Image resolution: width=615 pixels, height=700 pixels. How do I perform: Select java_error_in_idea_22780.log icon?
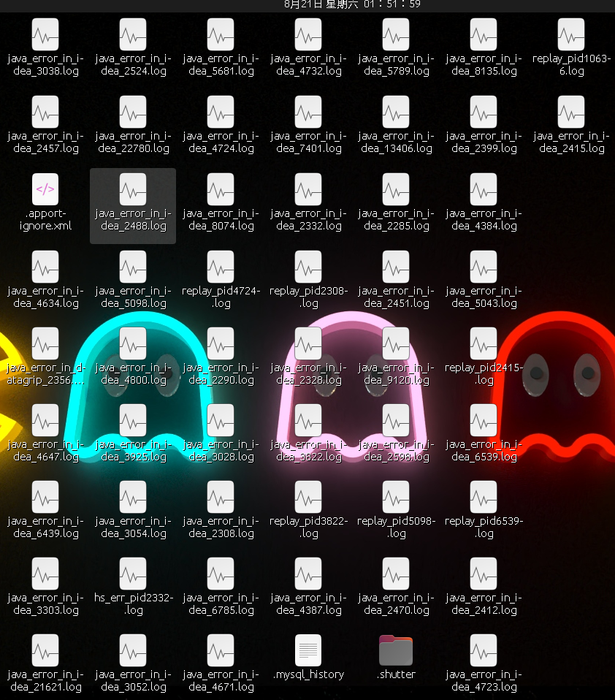133,112
